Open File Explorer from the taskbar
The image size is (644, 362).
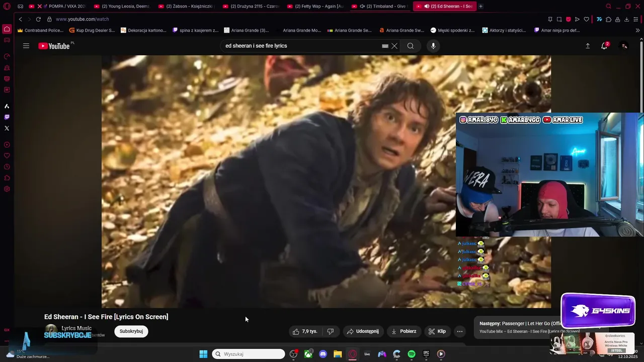click(x=338, y=354)
